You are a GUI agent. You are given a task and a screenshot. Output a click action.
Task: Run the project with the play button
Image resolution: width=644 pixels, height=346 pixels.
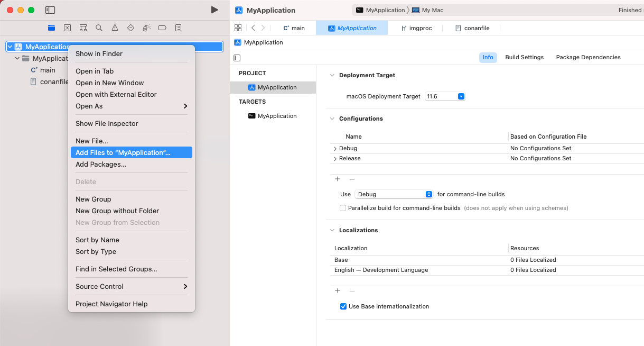[214, 10]
